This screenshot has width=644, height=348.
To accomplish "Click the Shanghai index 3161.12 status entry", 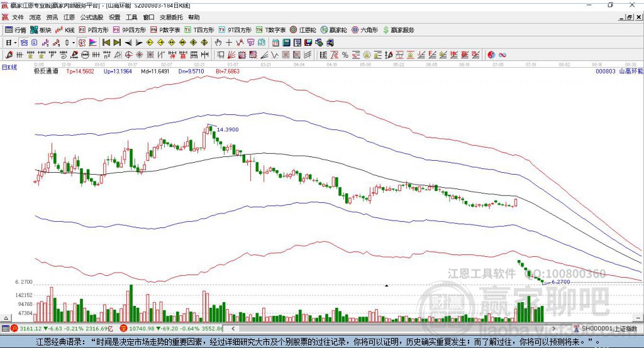I will coord(62,329).
